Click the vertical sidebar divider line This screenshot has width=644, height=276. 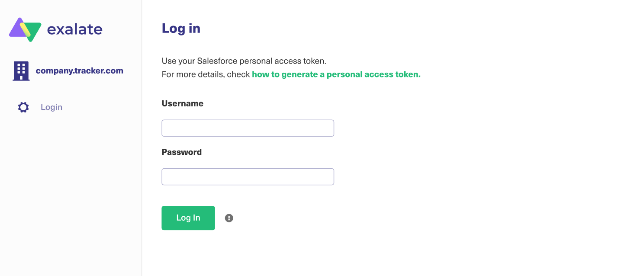coord(142,173)
